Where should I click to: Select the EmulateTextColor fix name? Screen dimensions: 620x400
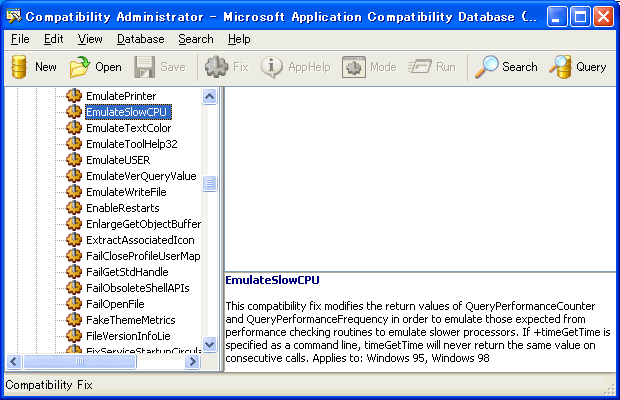pos(129,128)
